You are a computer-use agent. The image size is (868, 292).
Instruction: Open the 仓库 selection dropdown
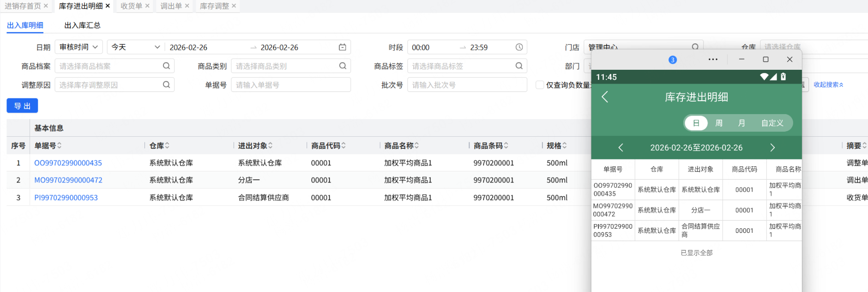(x=814, y=47)
